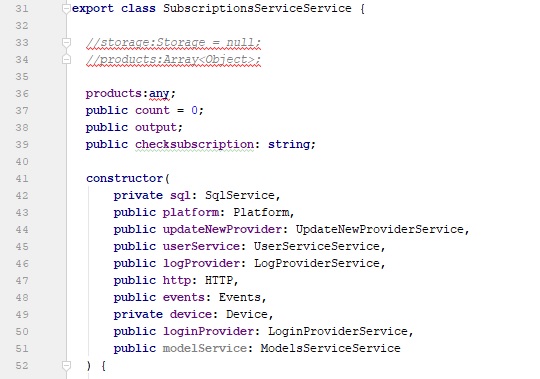Click the 'checksubscription' identifier

(194, 145)
